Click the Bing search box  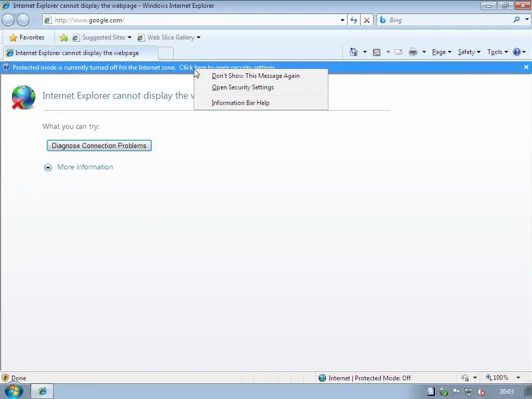[x=445, y=20]
